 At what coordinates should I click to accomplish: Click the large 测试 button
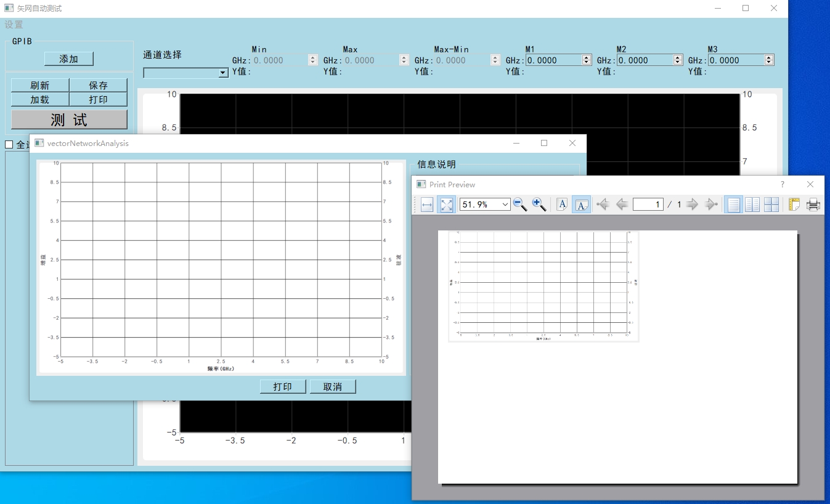pos(70,120)
